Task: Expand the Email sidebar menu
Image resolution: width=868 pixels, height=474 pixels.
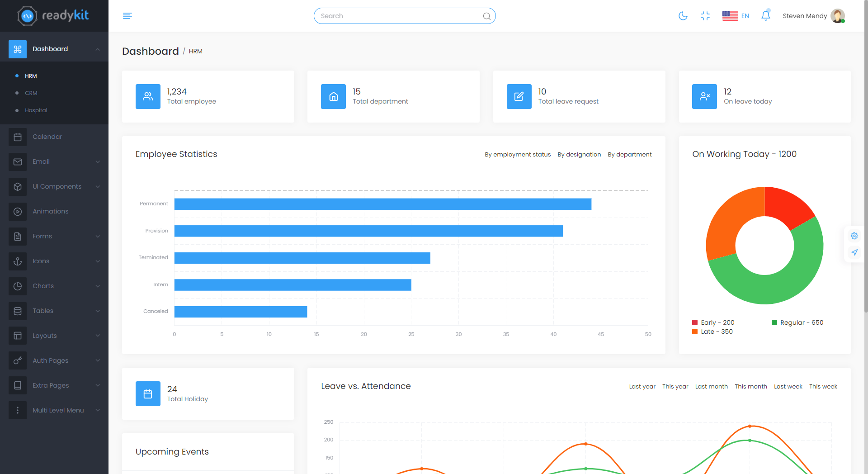Action: coord(54,161)
